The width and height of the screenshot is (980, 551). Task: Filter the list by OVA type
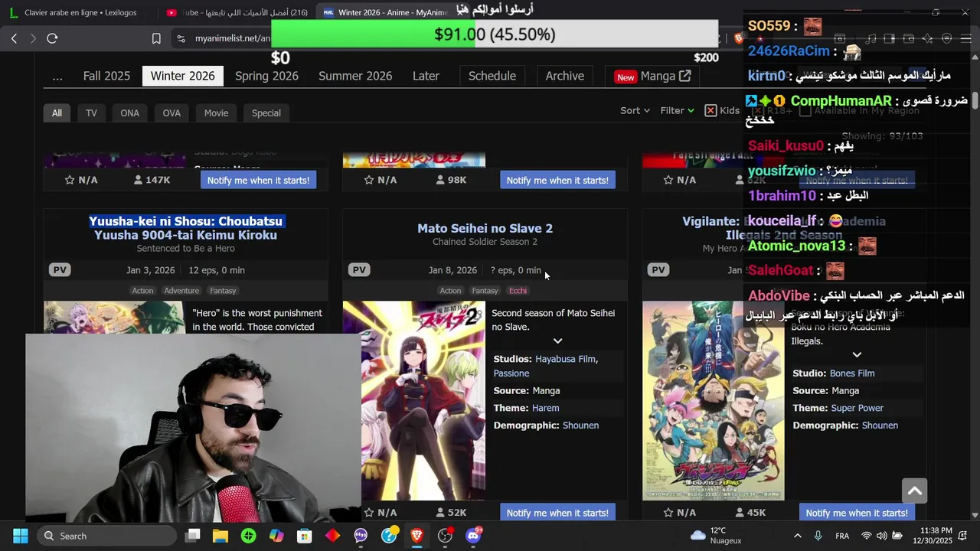171,112
